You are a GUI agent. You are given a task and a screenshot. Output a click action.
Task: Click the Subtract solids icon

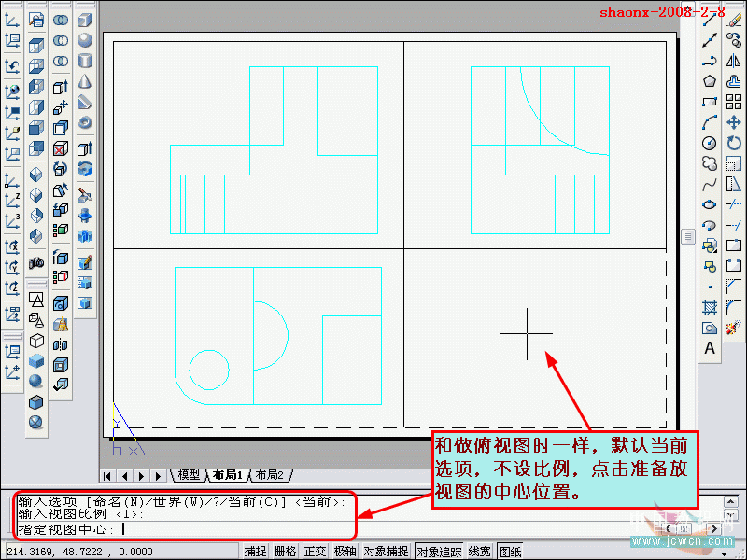point(61,40)
